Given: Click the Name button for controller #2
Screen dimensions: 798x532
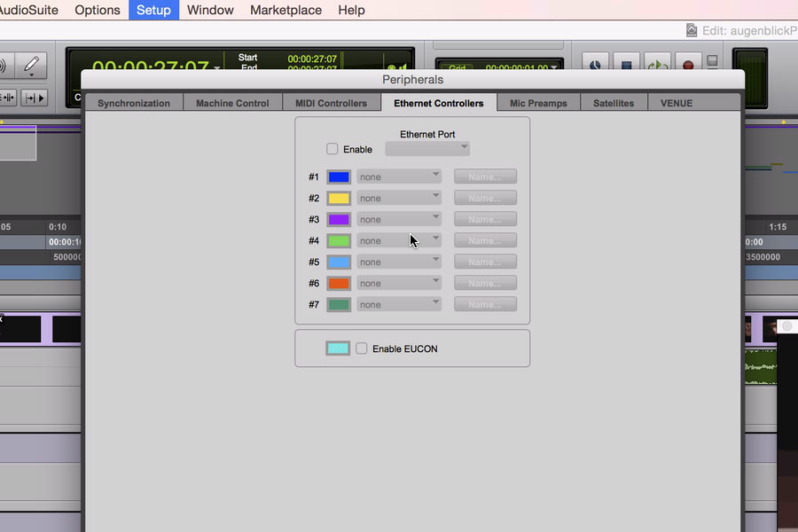Looking at the screenshot, I should tap(485, 198).
